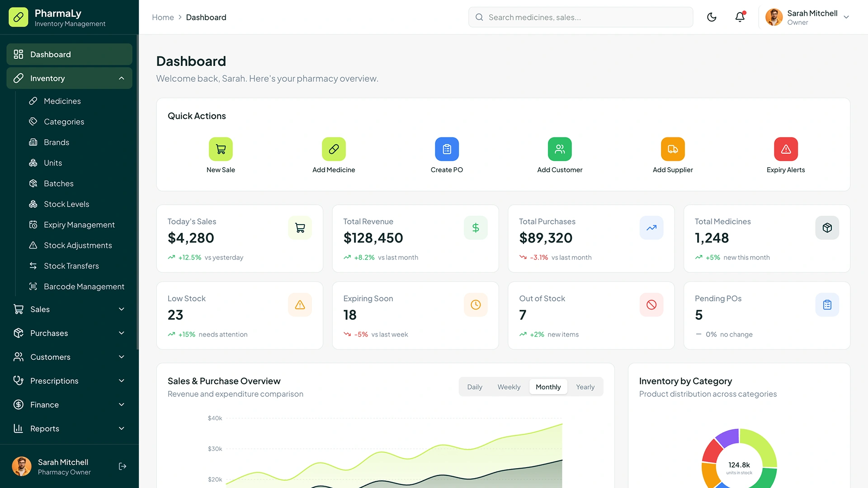Click the green donut chart segment
The image size is (868, 488).
click(767, 479)
